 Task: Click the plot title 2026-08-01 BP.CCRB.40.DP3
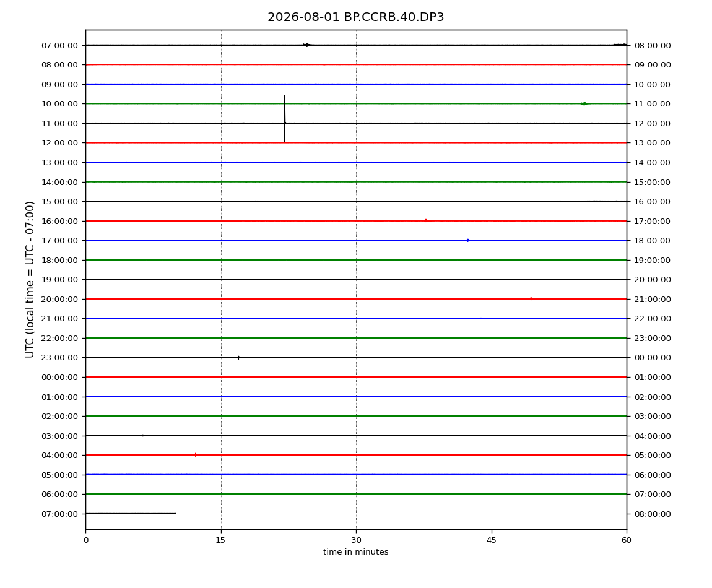(x=355, y=17)
